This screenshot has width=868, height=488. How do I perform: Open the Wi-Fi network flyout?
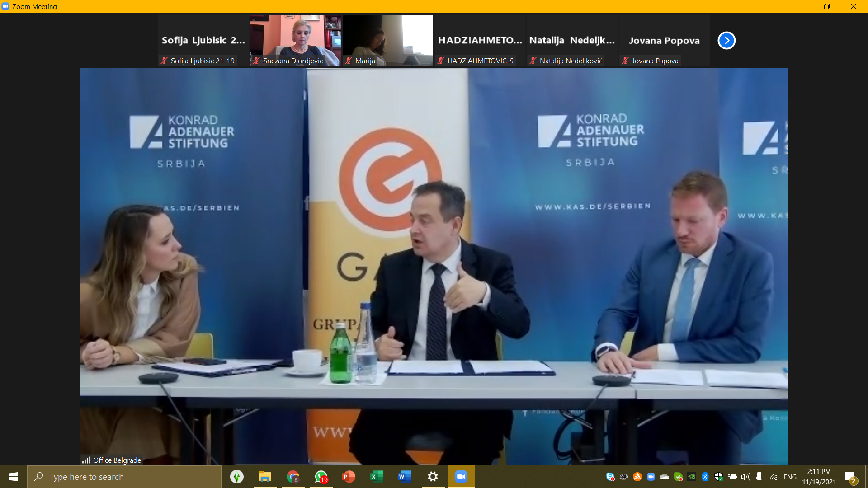774,477
